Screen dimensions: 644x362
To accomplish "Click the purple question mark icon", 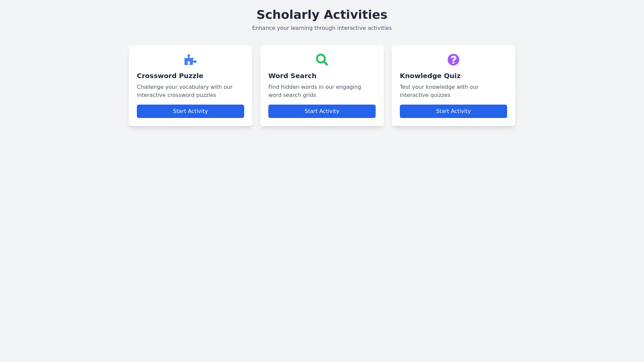I will coord(453,60).
